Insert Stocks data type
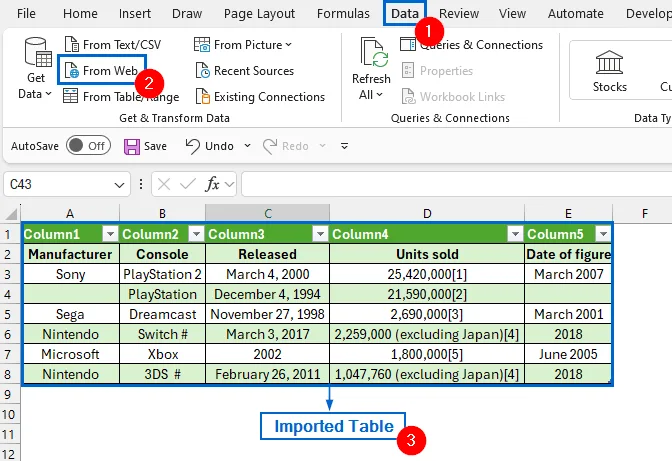 coord(609,71)
